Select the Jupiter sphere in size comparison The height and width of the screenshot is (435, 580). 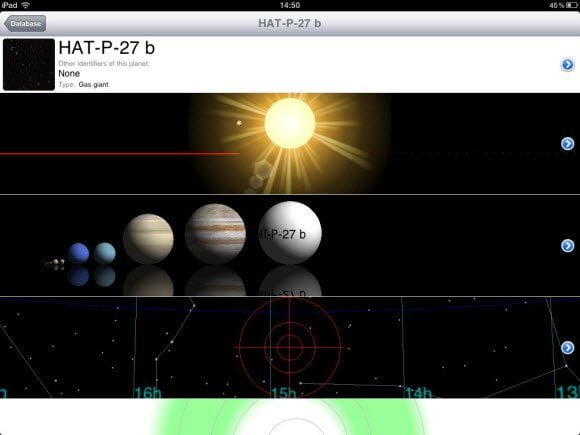(215, 234)
